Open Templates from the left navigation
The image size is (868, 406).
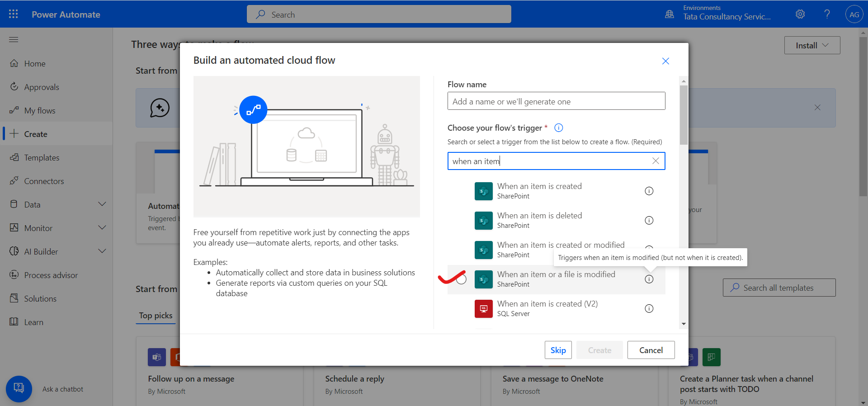pos(42,158)
